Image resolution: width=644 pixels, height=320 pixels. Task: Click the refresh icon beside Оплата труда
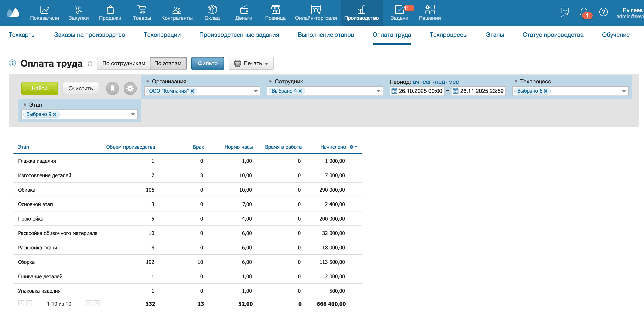coord(90,64)
